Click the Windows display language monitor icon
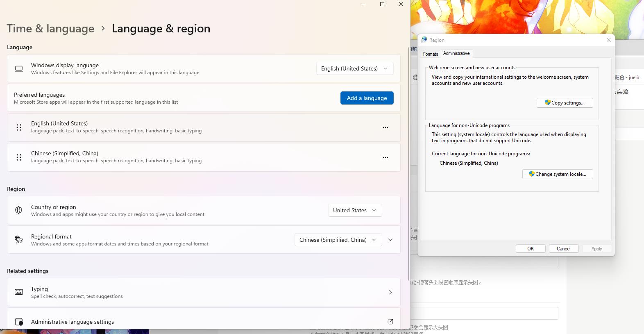This screenshot has height=334, width=644. (19, 68)
